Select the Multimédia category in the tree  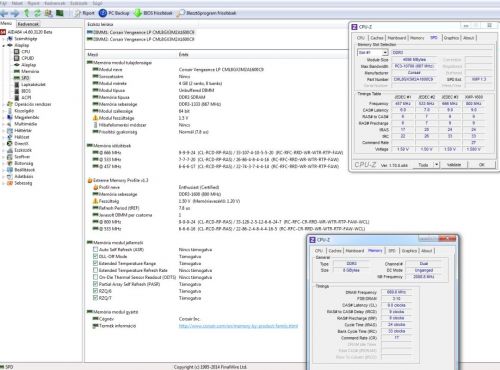click(x=22, y=124)
